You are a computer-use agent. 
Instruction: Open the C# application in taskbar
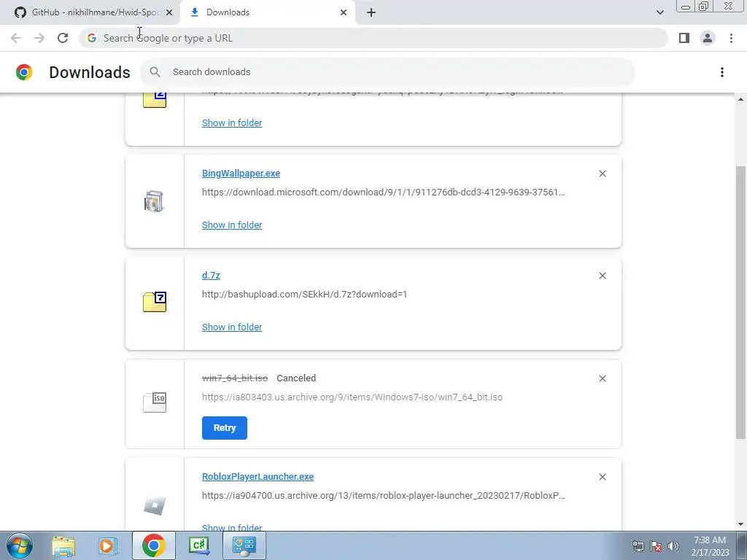tap(198, 545)
